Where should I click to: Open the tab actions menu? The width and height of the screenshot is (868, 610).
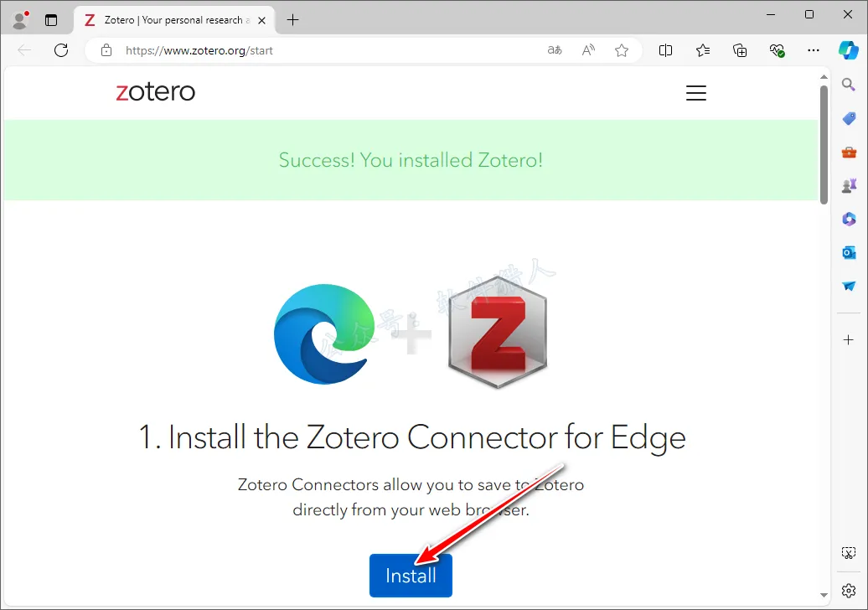[51, 20]
